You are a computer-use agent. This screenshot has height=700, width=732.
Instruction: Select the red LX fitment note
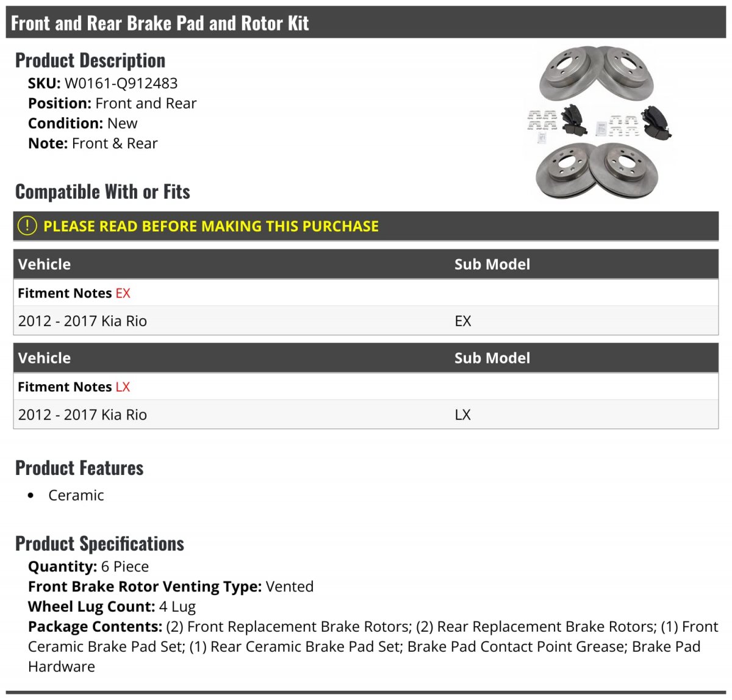point(123,387)
